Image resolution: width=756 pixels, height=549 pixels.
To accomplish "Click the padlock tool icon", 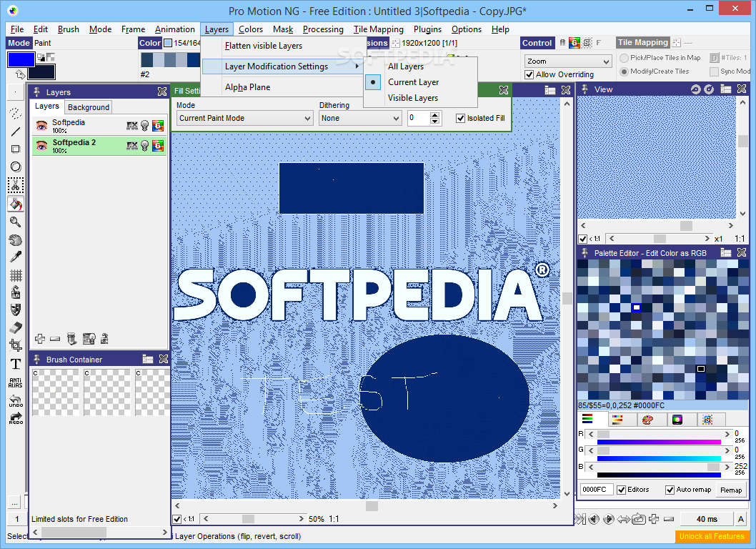I will pos(16,292).
